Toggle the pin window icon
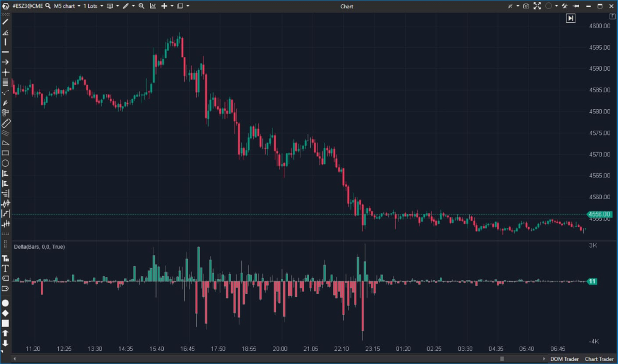This screenshot has height=364, width=618. pyautogui.click(x=576, y=6)
